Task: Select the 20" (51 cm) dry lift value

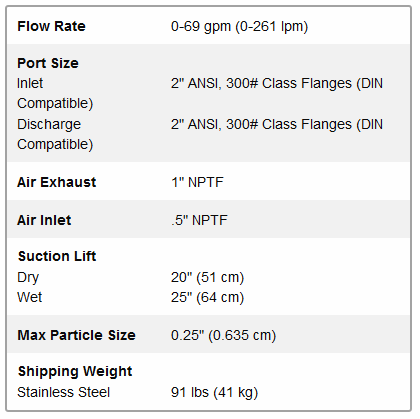Action: click(x=207, y=277)
